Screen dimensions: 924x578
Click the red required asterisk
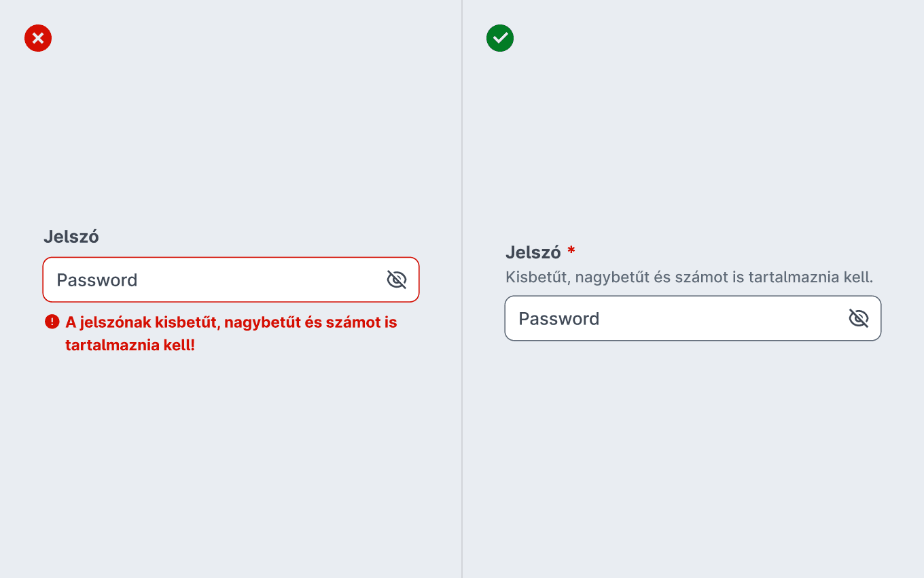pyautogui.click(x=571, y=250)
